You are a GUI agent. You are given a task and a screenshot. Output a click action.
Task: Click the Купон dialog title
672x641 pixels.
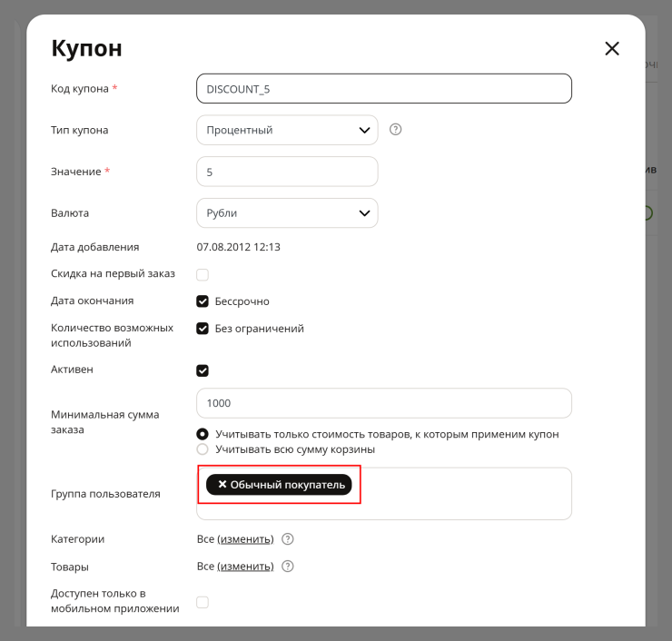point(86,48)
